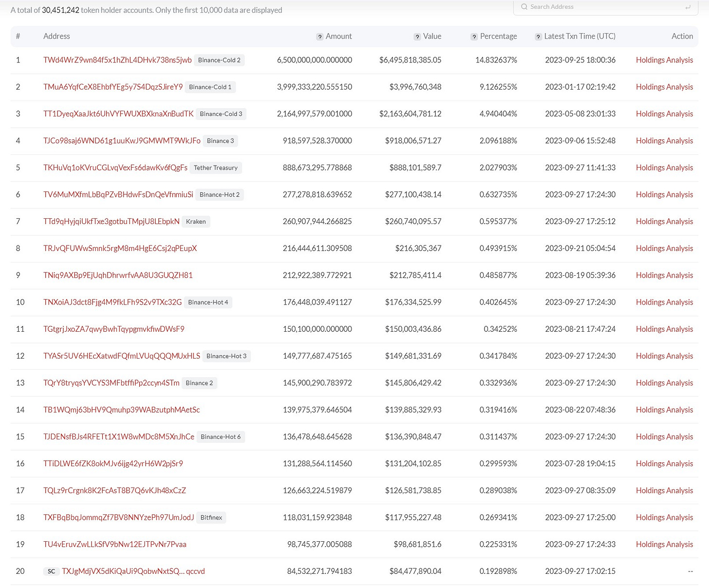Open address TB1WQmj63bHV9Qmuhp39WABzutphMAetSc
The height and width of the screenshot is (588, 709).
[x=122, y=410]
